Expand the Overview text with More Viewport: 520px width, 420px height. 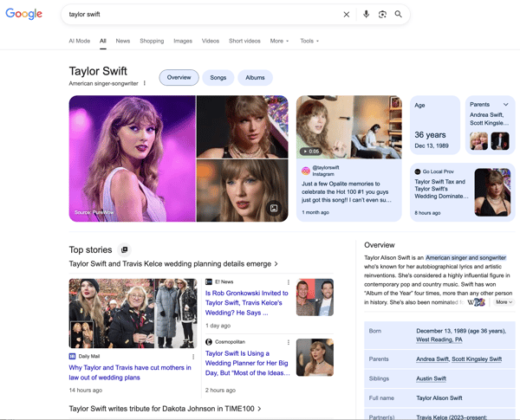click(504, 302)
